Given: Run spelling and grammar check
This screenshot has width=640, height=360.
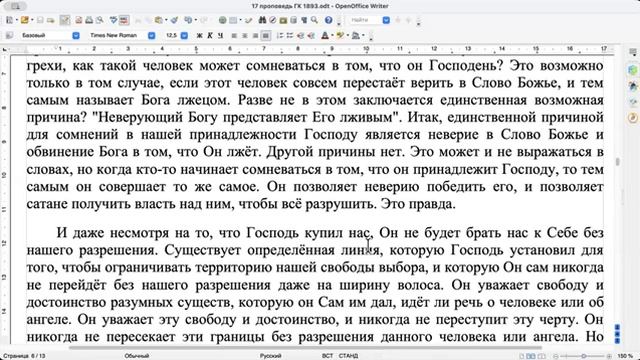Looking at the screenshot, I should tap(114, 20).
